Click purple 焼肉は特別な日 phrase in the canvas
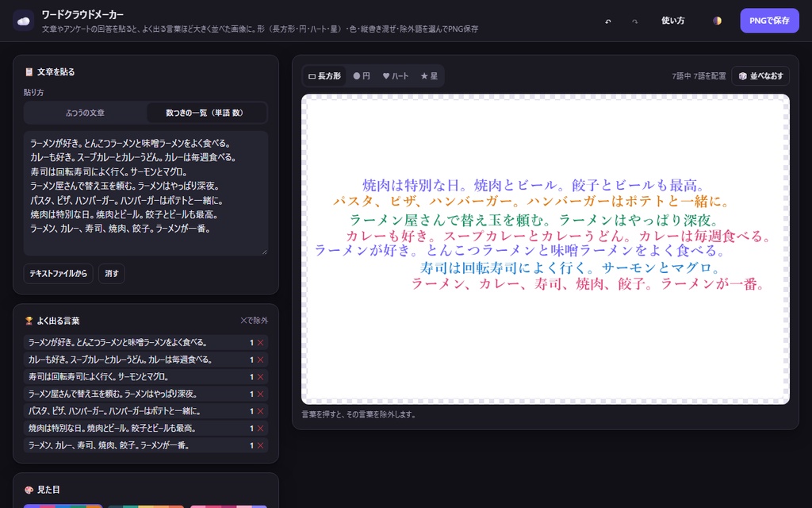 (x=534, y=185)
